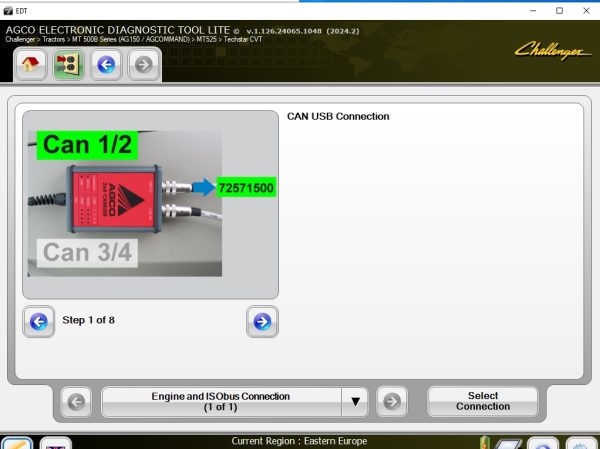Minimize the EDT window
This screenshot has width=600, height=449.
tap(533, 11)
